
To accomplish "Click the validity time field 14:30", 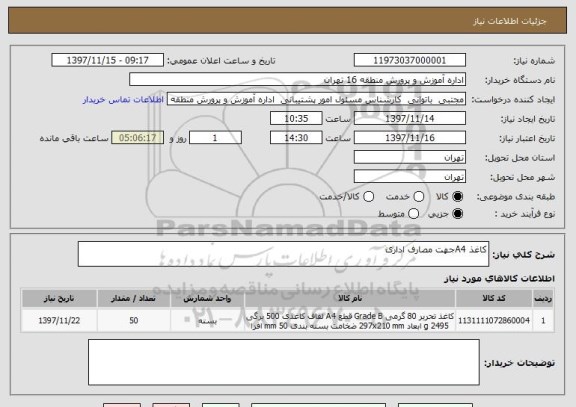I will 296,138.
